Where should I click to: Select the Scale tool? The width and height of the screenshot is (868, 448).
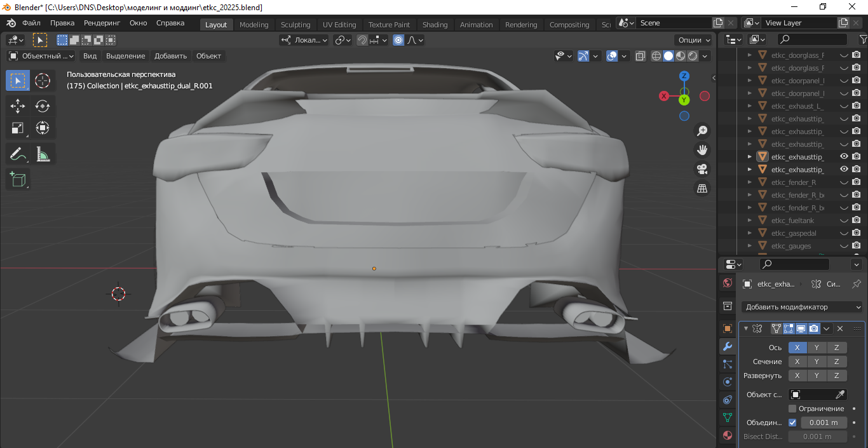pyautogui.click(x=18, y=128)
